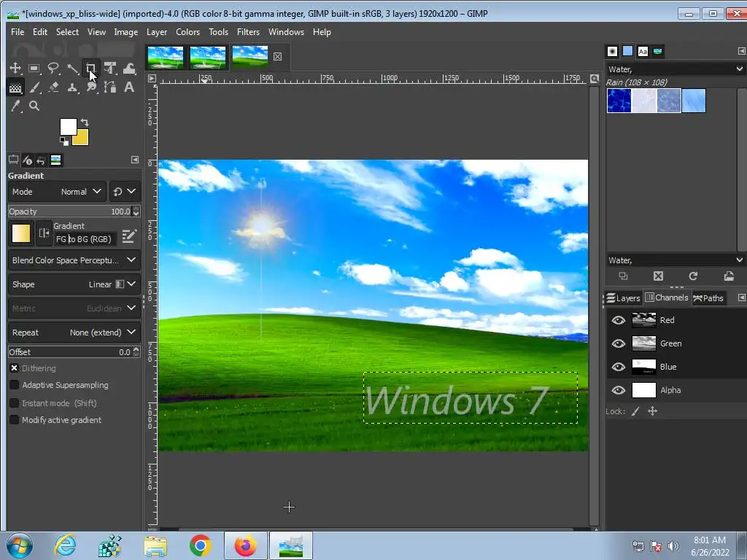Select the Zoom magnifier tool
Screen dimensions: 747x560
[x=34, y=106]
